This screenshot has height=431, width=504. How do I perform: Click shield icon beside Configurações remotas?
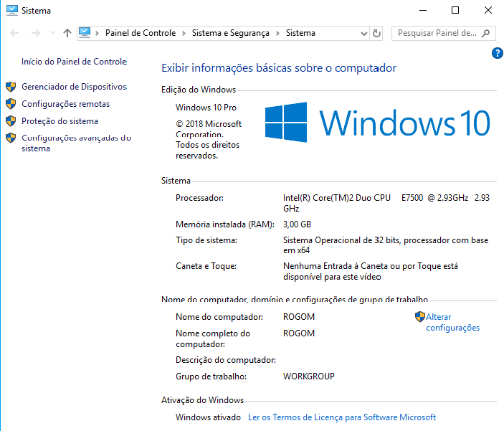pos(11,103)
